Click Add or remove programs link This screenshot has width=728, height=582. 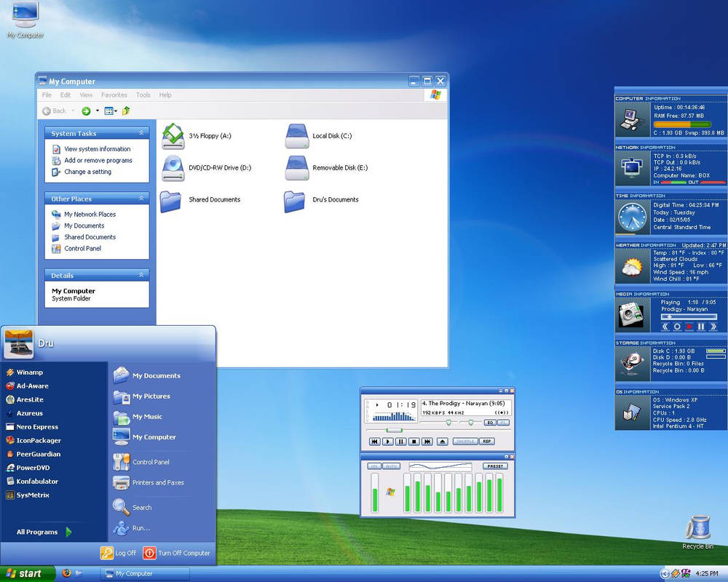[x=92, y=161]
